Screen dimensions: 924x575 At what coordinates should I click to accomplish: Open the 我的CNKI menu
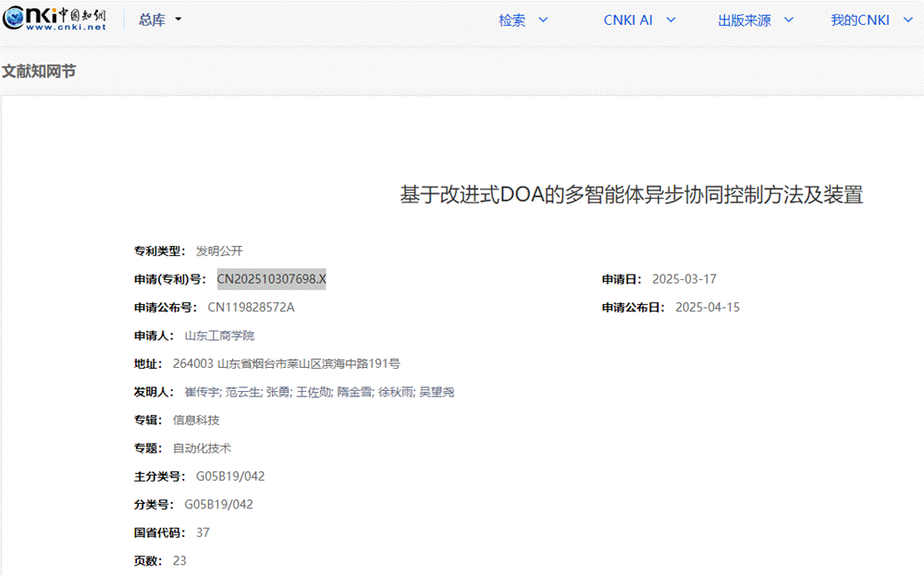[871, 20]
